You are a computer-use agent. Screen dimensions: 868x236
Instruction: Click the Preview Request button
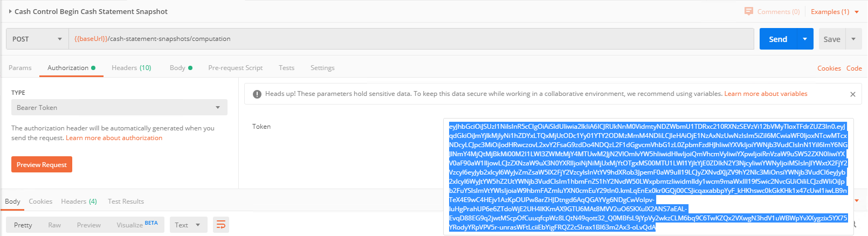(42, 164)
